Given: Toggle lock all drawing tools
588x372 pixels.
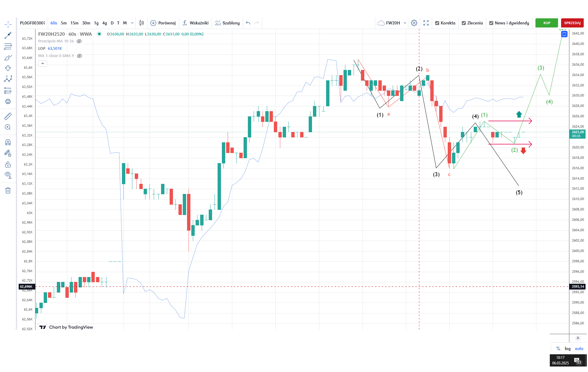Looking at the screenshot, I should [8, 165].
